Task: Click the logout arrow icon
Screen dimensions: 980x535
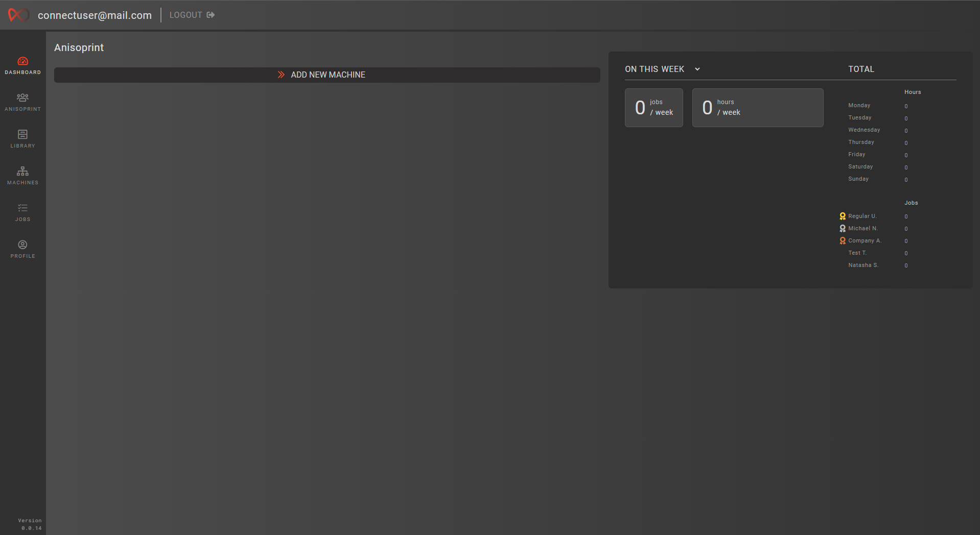Action: [211, 15]
